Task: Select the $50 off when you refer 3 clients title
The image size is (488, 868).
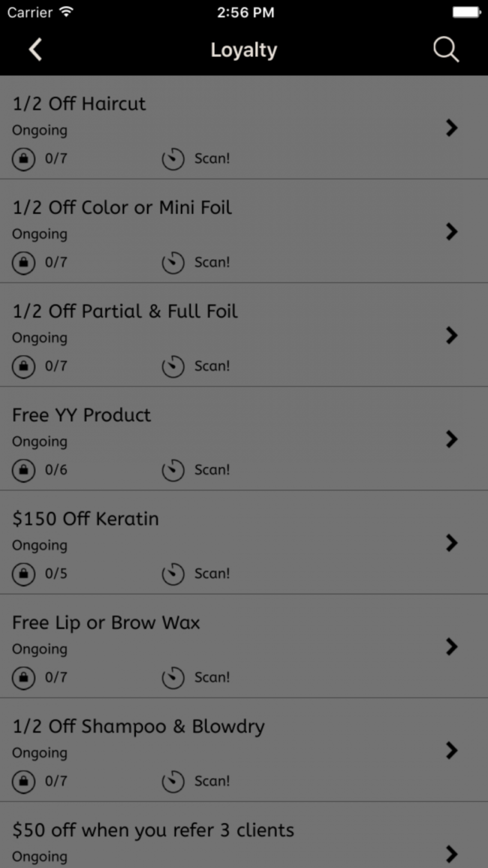Action: pyautogui.click(x=153, y=830)
